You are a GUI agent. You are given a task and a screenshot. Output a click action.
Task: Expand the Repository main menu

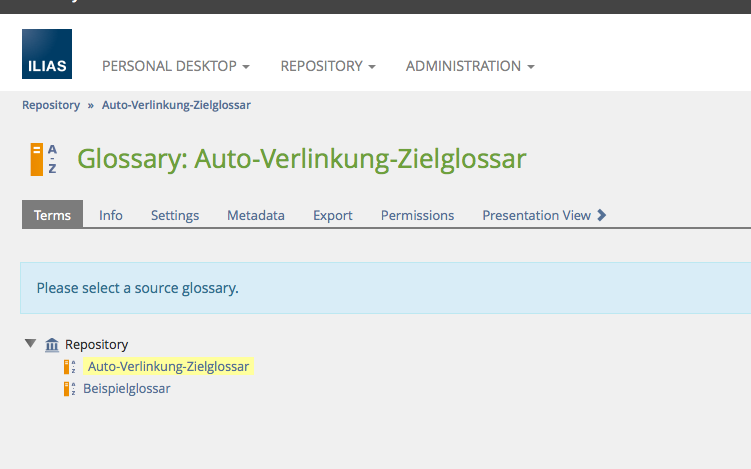coord(327,66)
